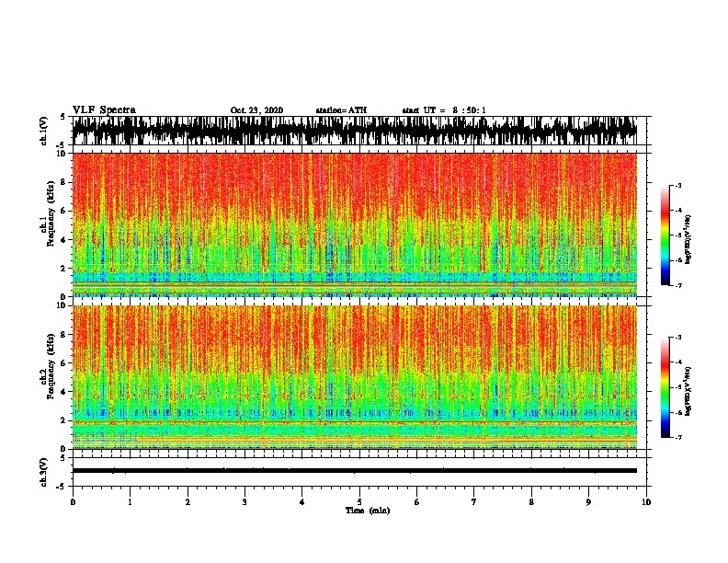Click the "-3" label on ch.2 color bar
728x563 pixels.
(677, 338)
